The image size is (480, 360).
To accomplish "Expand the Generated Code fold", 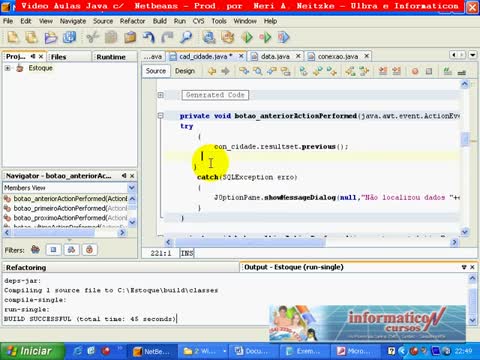I will coord(161,95).
